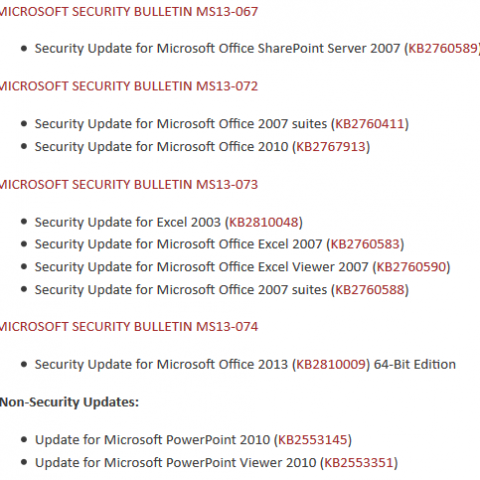Image resolution: width=480 pixels, height=480 pixels.
Task: Click the KB2553351 PowerPoint Viewer 2010 link
Action: coord(359,463)
